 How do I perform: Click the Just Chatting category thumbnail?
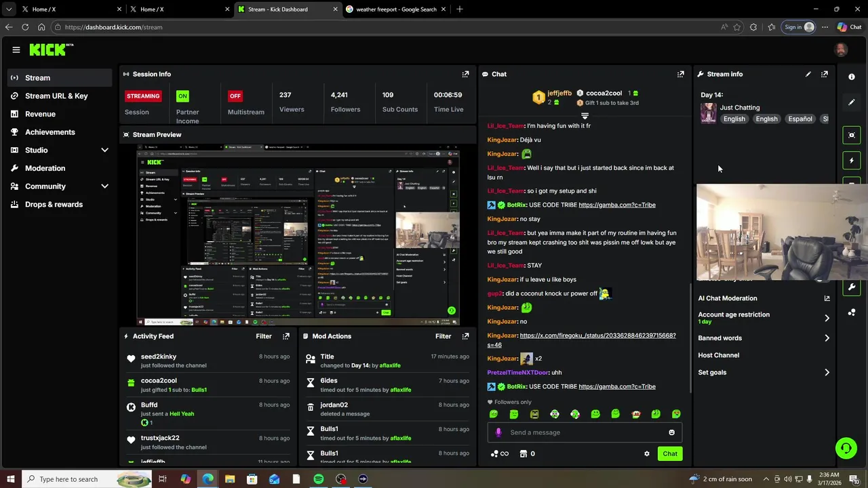coord(708,113)
